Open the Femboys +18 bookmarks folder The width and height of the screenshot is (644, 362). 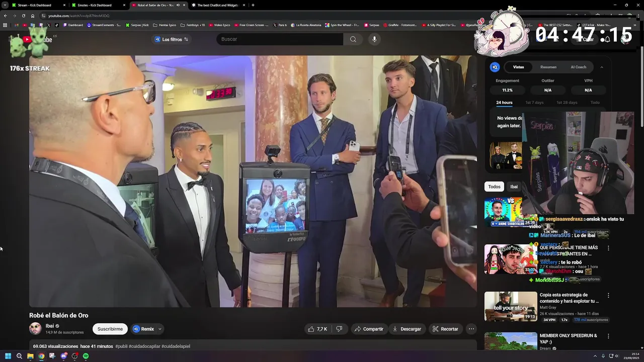[x=192, y=25]
